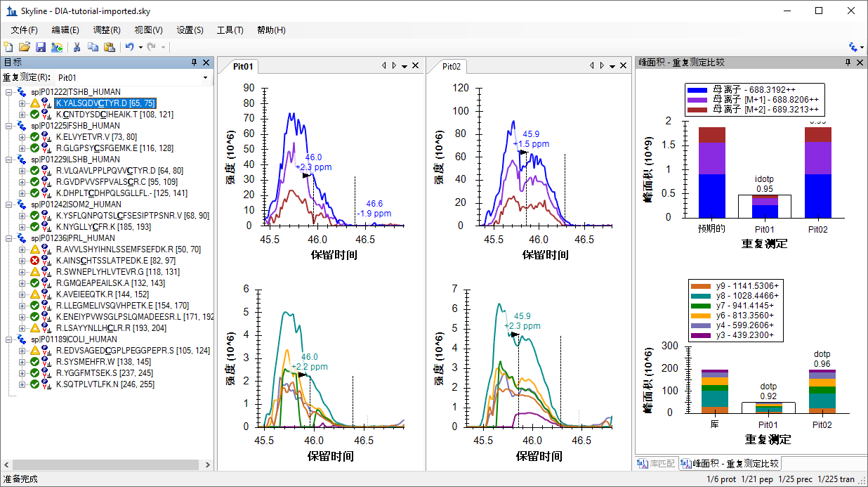Collapse the ISOM2_HUMAN protein node
Image resolution: width=868 pixels, height=487 pixels.
coord(8,204)
